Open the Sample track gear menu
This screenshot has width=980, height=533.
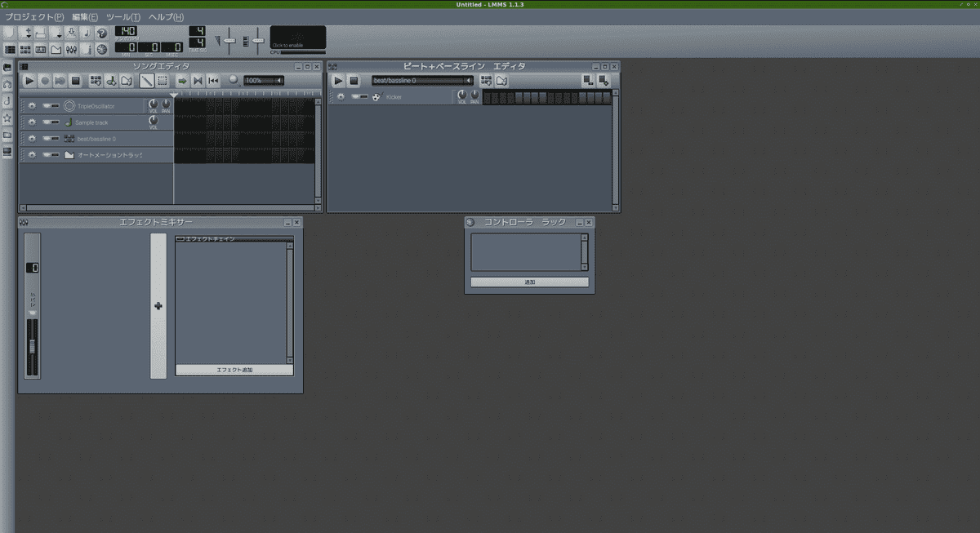pyautogui.click(x=32, y=122)
